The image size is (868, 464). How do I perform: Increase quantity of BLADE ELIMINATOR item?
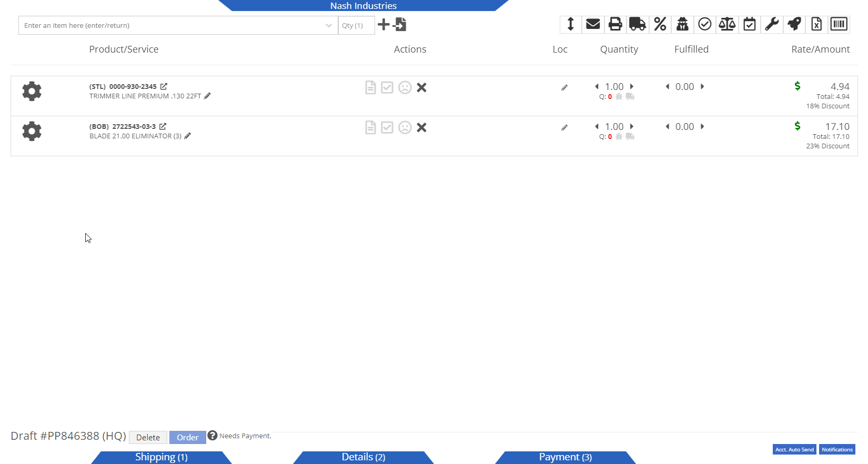coord(632,126)
